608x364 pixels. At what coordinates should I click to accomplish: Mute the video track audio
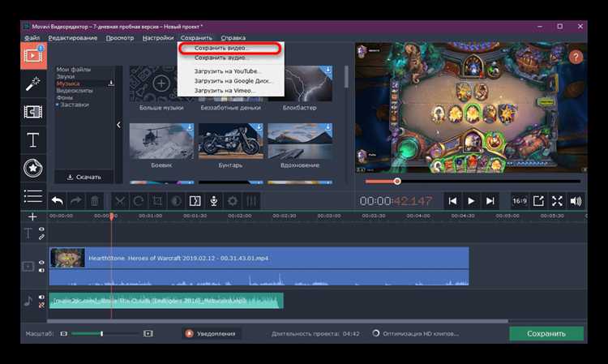pos(41,270)
